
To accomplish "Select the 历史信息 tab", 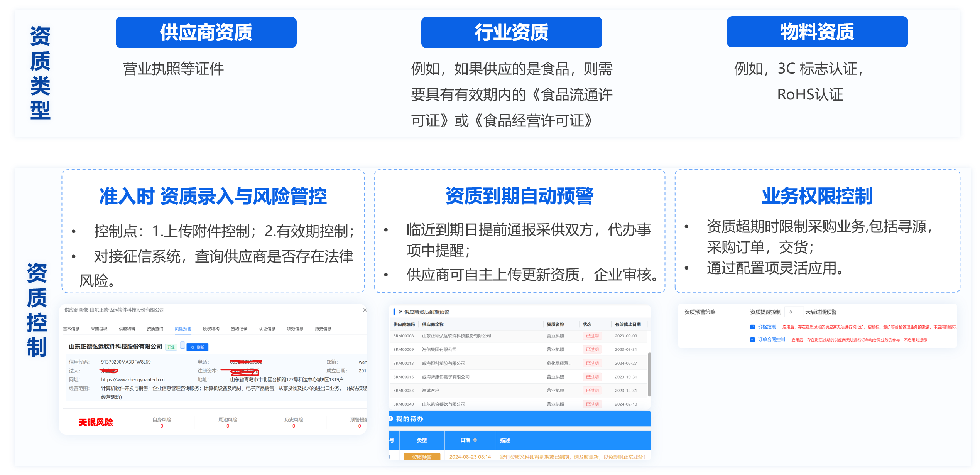I will click(323, 329).
